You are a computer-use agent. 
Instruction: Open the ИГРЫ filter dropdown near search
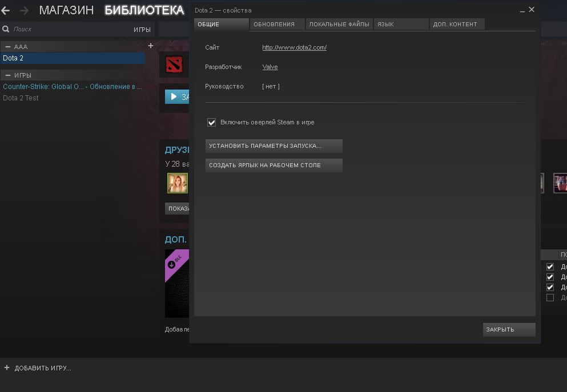142,30
